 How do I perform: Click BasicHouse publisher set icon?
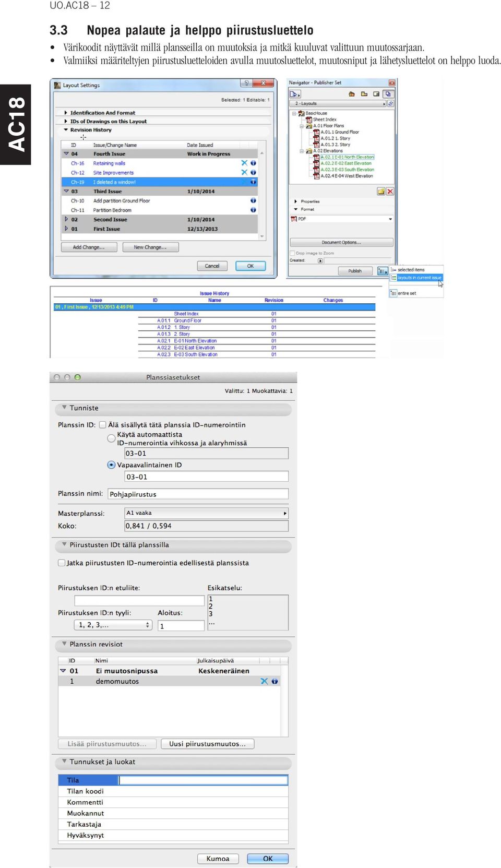(302, 113)
